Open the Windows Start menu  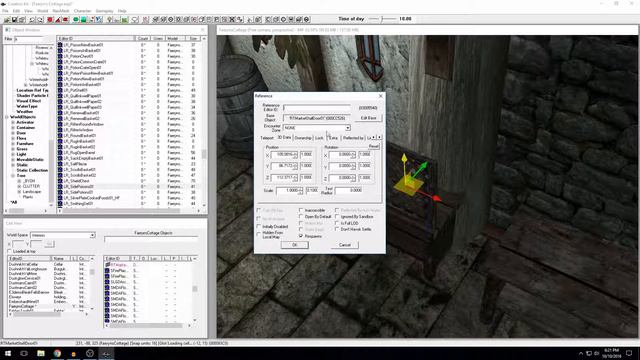coord(8,353)
